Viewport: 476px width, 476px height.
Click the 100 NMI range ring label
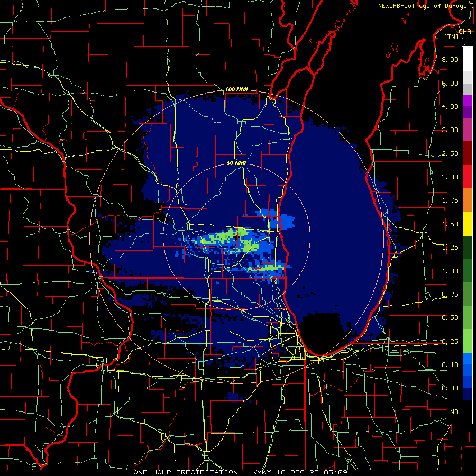(236, 89)
